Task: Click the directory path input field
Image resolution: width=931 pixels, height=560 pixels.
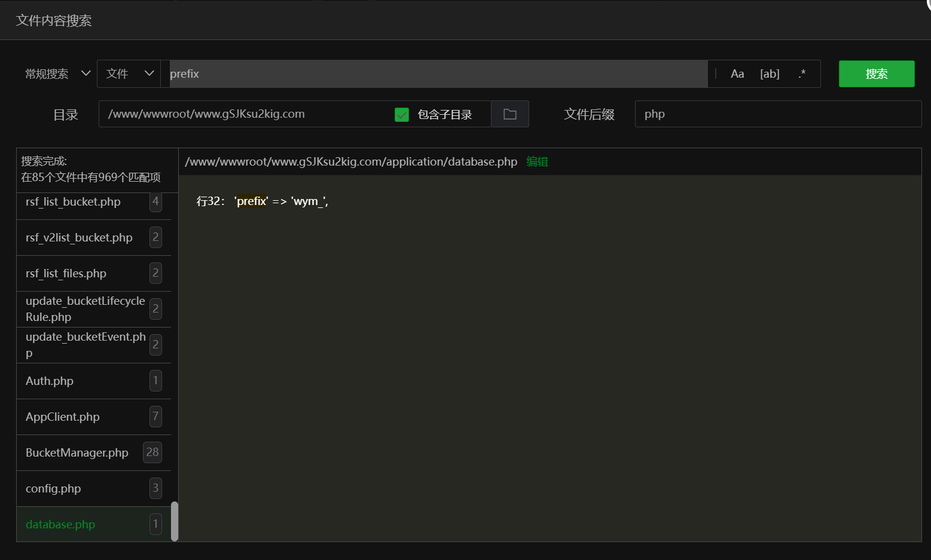Action: [245, 114]
